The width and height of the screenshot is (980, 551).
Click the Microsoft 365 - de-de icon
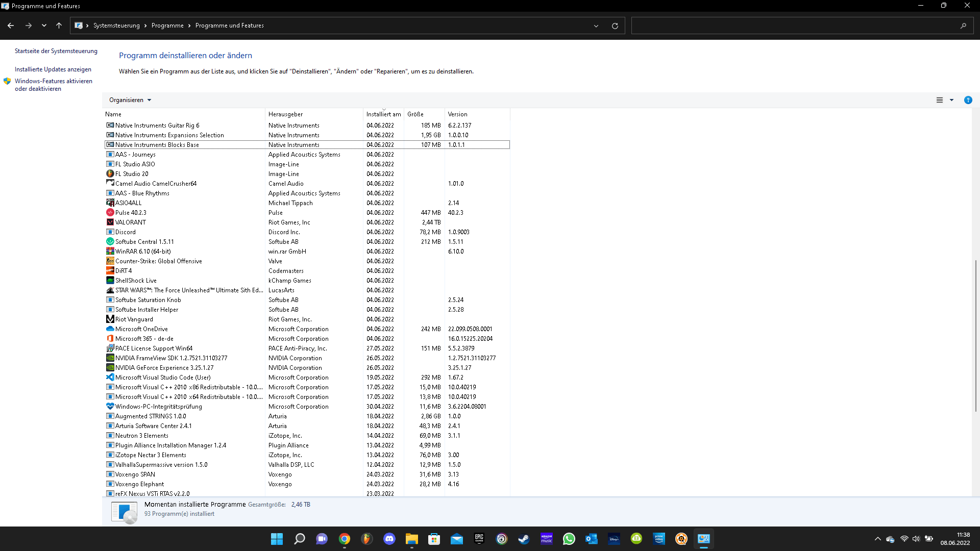tap(110, 339)
